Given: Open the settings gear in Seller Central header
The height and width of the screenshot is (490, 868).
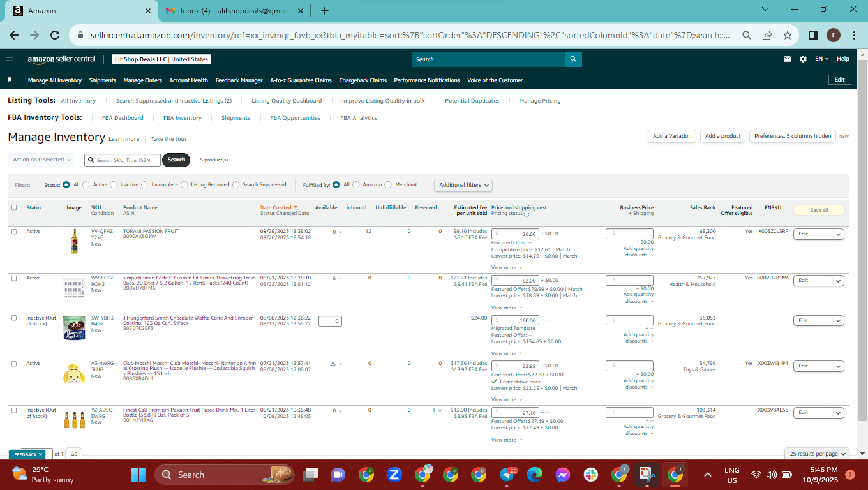Looking at the screenshot, I should (x=803, y=59).
